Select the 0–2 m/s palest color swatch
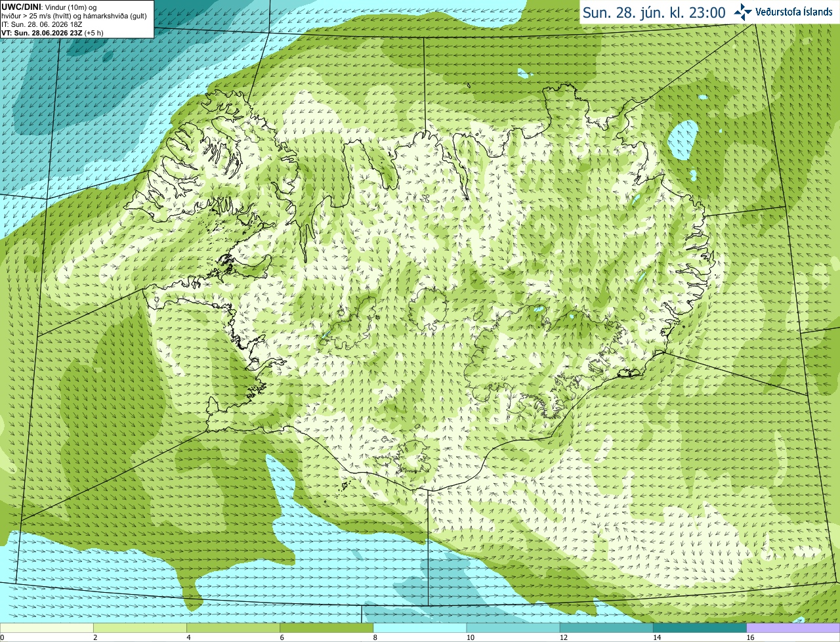 [47, 628]
